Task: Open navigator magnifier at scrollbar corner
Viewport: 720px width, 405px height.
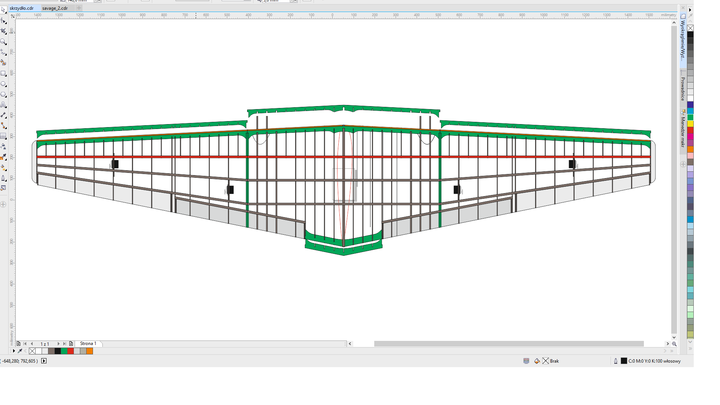Action: pos(674,343)
